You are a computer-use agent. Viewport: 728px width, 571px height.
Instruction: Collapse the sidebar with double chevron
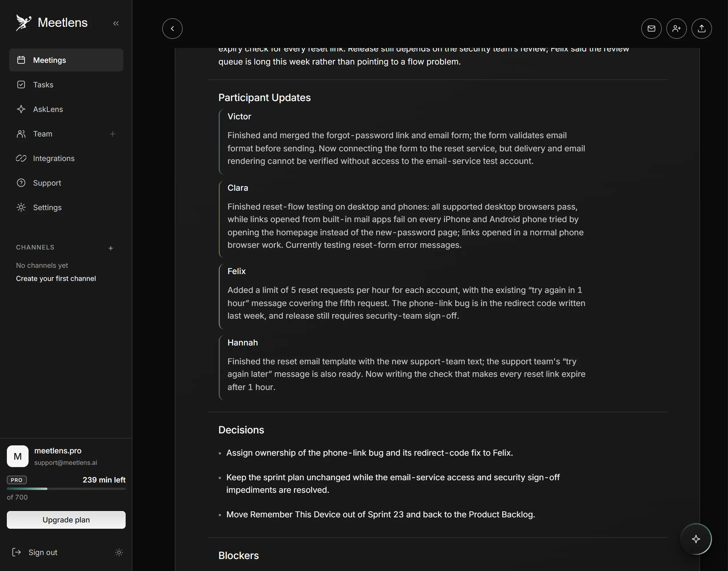click(116, 23)
